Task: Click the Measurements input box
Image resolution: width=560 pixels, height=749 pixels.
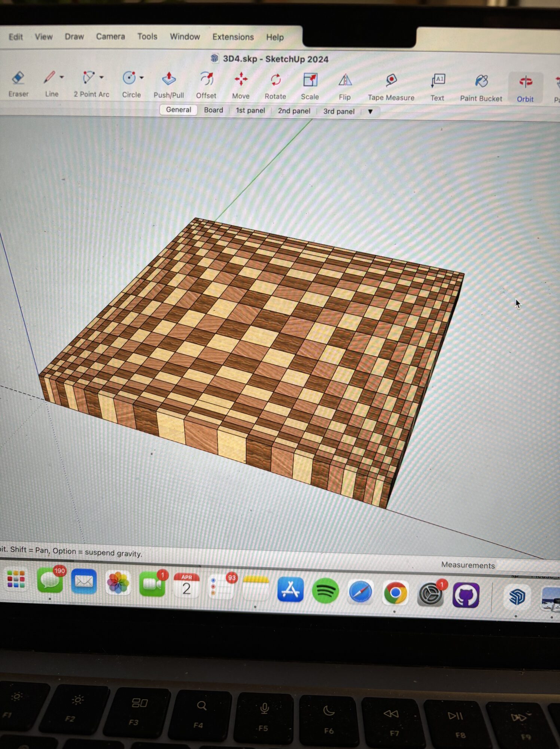Action: pyautogui.click(x=528, y=565)
